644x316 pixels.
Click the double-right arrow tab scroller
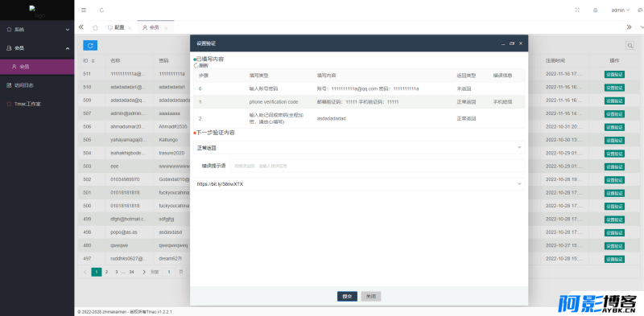(x=629, y=27)
